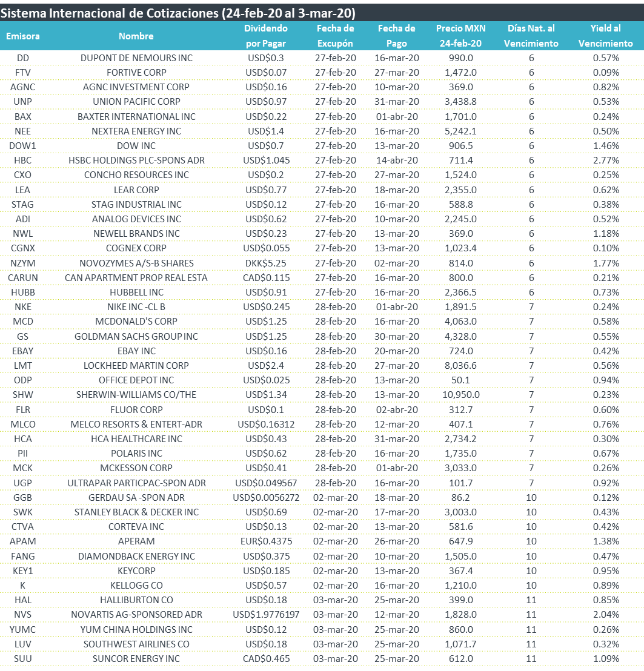Screen dimensions: 644x671
Task: Click the 'Dividendo por Pagar' header
Action: [266, 36]
